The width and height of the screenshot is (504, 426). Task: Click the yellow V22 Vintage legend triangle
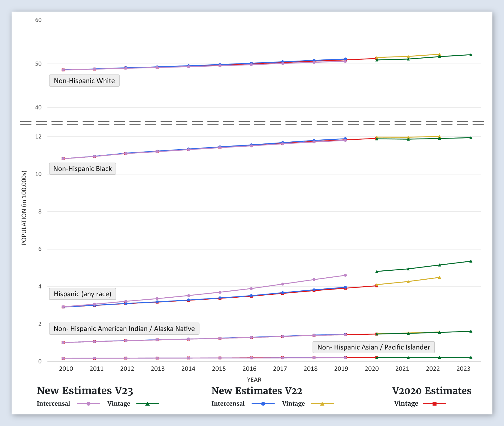point(322,404)
